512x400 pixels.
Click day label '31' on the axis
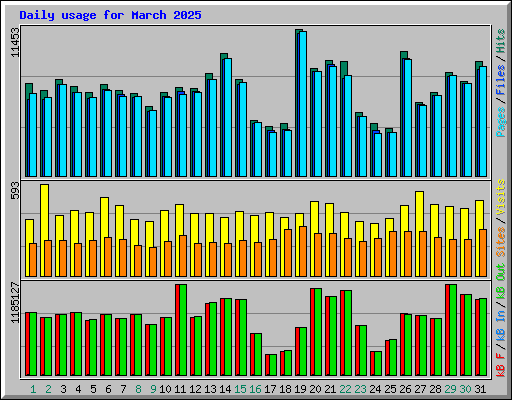[480, 389]
